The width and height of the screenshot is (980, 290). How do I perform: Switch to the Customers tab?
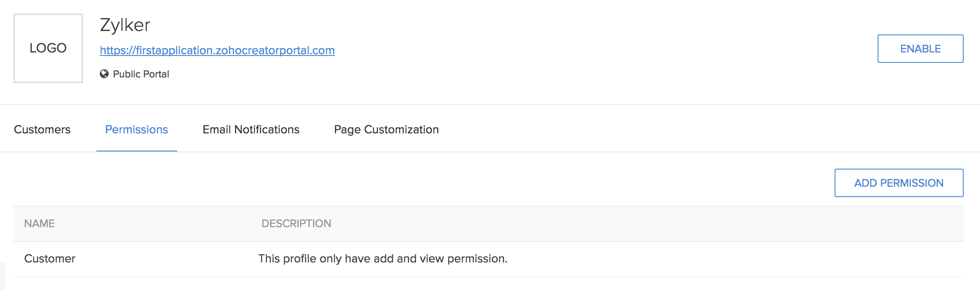click(42, 130)
